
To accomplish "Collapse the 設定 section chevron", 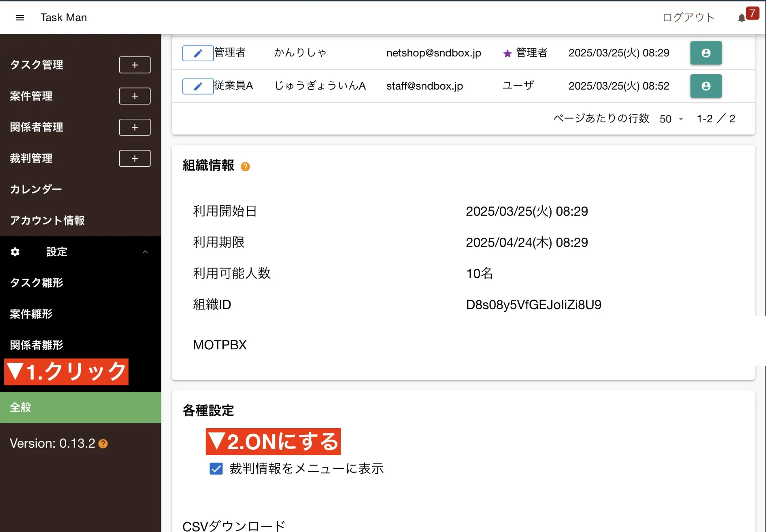I will (x=145, y=252).
